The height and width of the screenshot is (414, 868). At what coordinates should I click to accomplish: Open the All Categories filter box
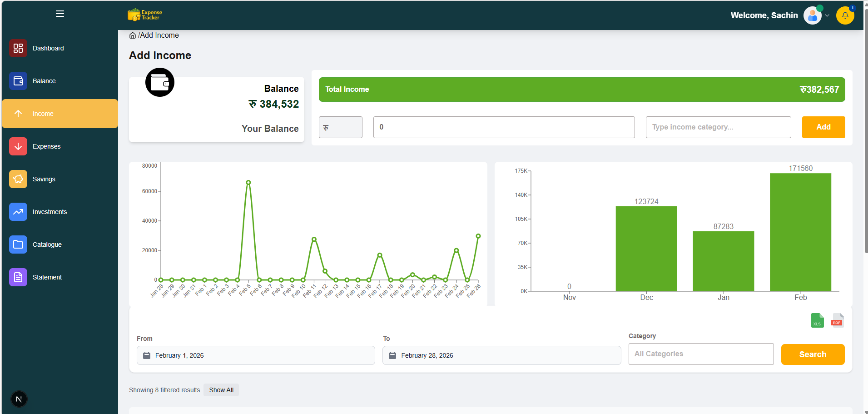[x=701, y=354]
